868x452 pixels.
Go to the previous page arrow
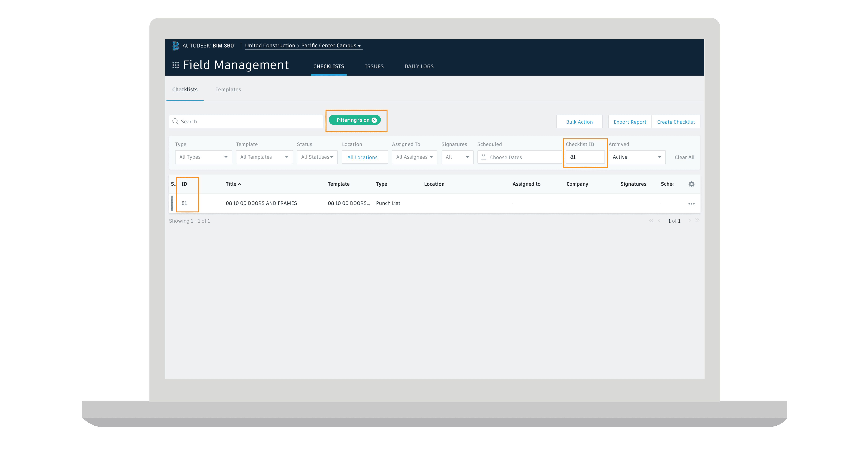tap(659, 221)
